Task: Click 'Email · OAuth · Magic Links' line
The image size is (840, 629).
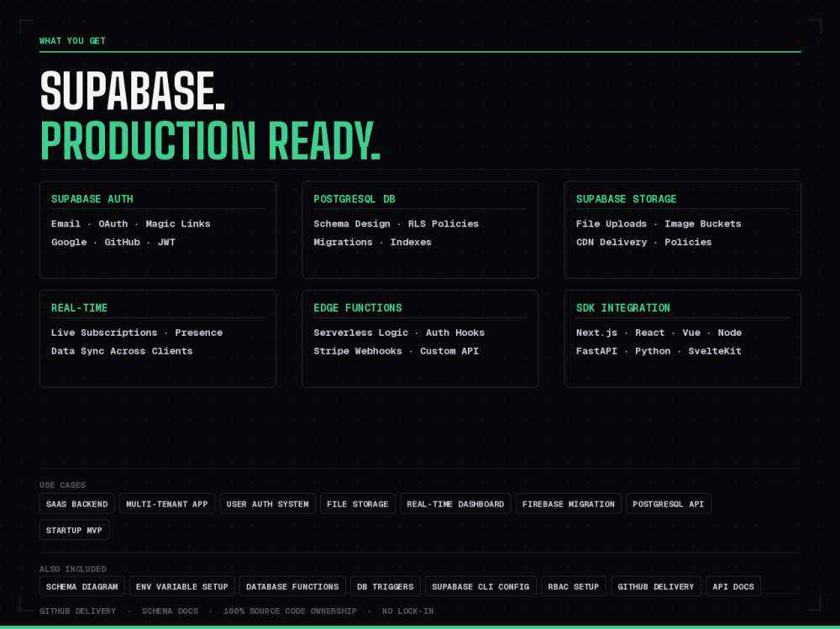Action: (x=131, y=223)
